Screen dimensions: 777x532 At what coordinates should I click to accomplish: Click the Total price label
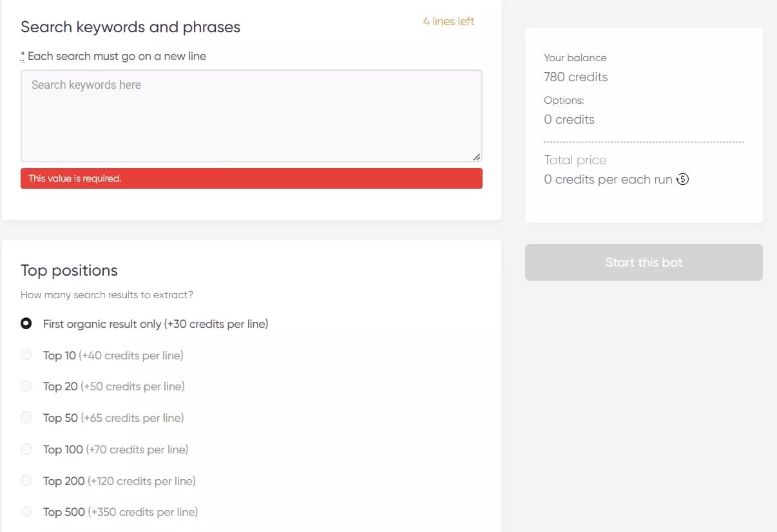575,160
